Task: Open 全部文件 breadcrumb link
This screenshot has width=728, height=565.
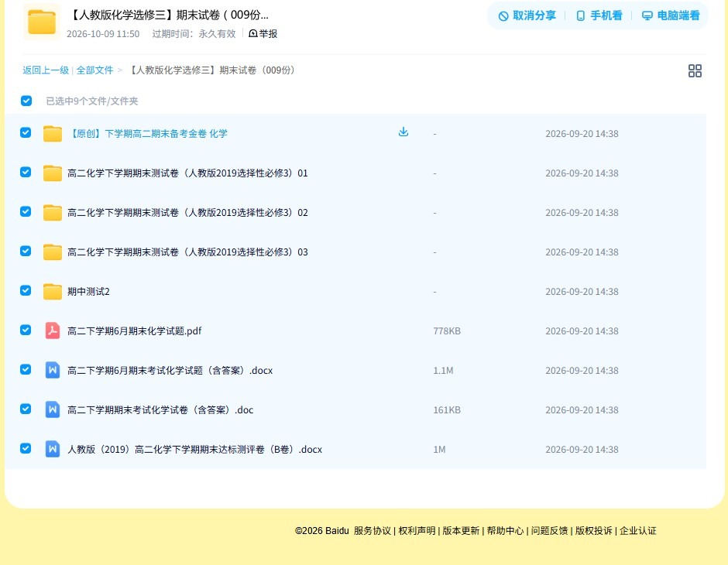Action: 94,70
